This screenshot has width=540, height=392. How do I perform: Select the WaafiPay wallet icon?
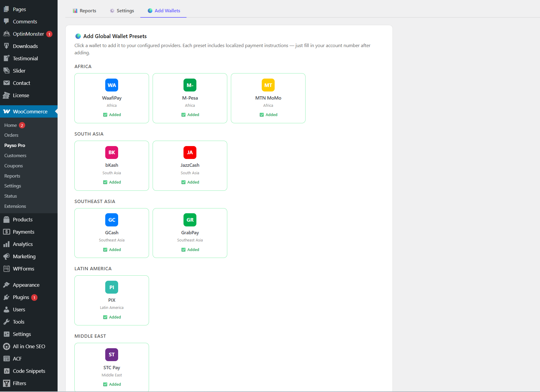[112, 85]
